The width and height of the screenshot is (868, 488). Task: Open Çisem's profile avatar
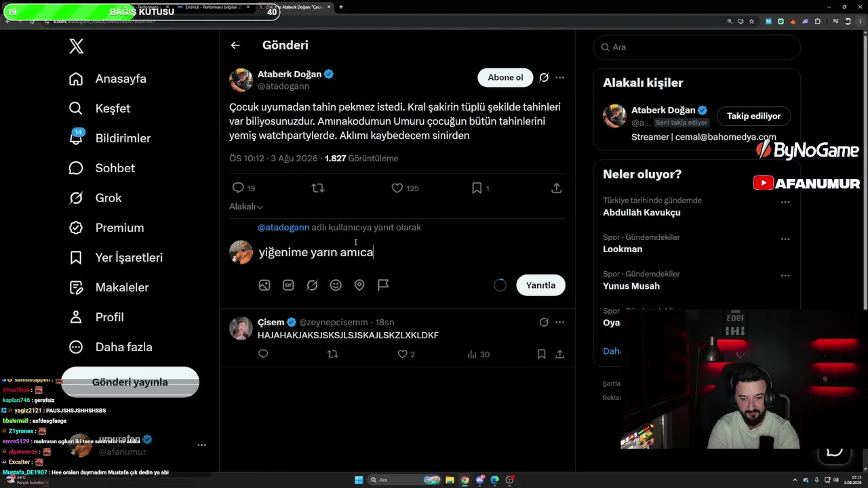[x=241, y=329]
